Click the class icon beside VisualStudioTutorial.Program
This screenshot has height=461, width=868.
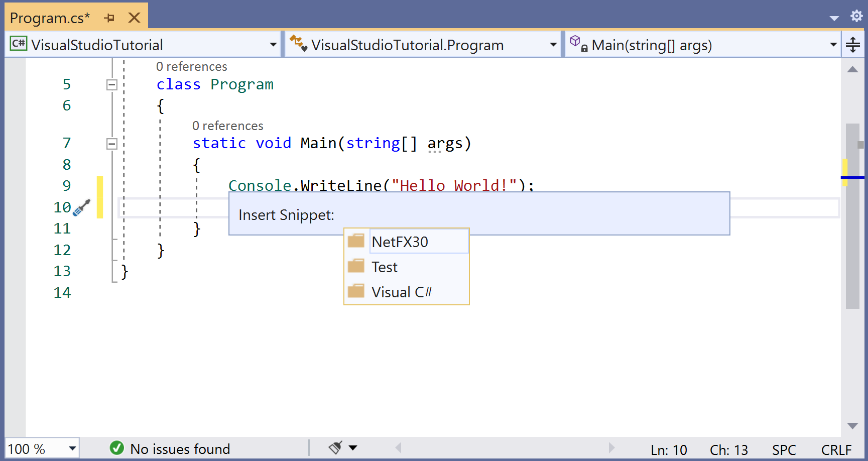tap(298, 43)
